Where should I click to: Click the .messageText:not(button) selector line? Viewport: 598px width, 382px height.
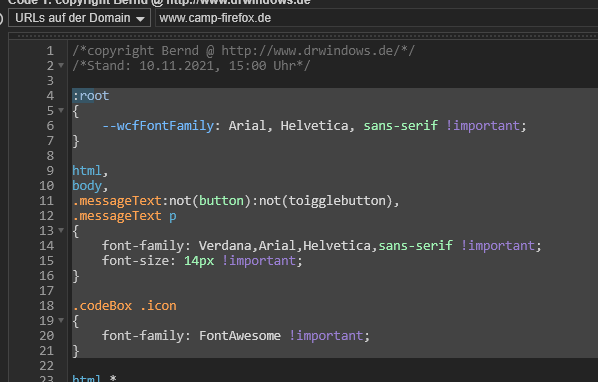coord(236,201)
